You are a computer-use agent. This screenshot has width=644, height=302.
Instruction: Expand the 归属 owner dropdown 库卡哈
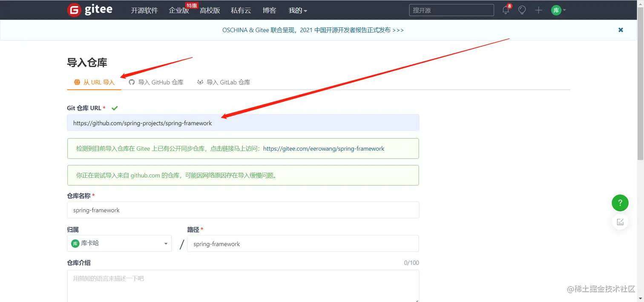pyautogui.click(x=119, y=243)
